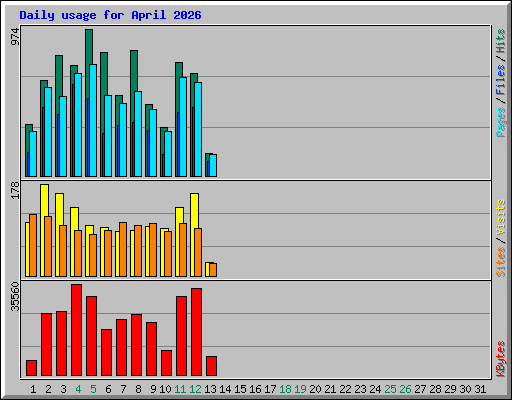The image size is (512, 400).
Task: Click day 29 on the x-axis
Action: 450,389
